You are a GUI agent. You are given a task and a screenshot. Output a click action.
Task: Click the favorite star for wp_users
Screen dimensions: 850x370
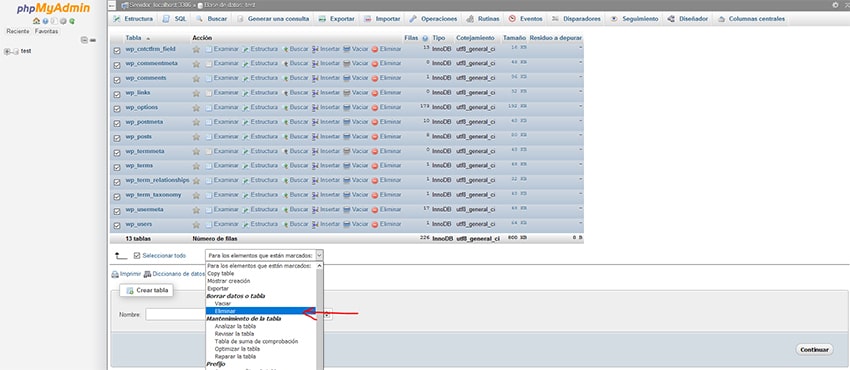[196, 224]
